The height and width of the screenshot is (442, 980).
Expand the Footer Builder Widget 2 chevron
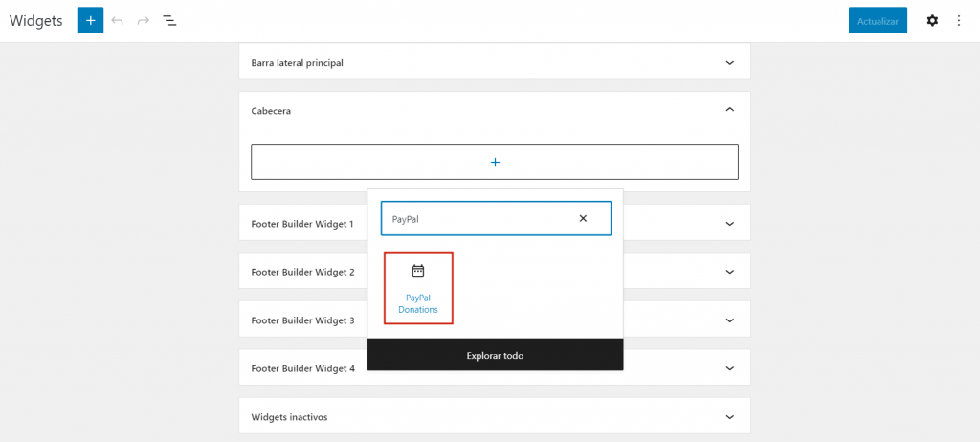[729, 272]
